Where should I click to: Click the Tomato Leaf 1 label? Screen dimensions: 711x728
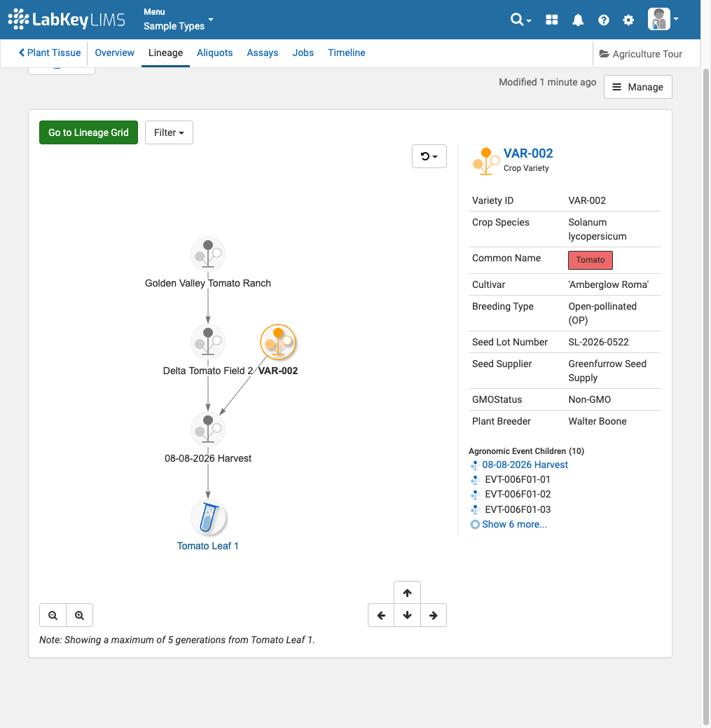(208, 546)
